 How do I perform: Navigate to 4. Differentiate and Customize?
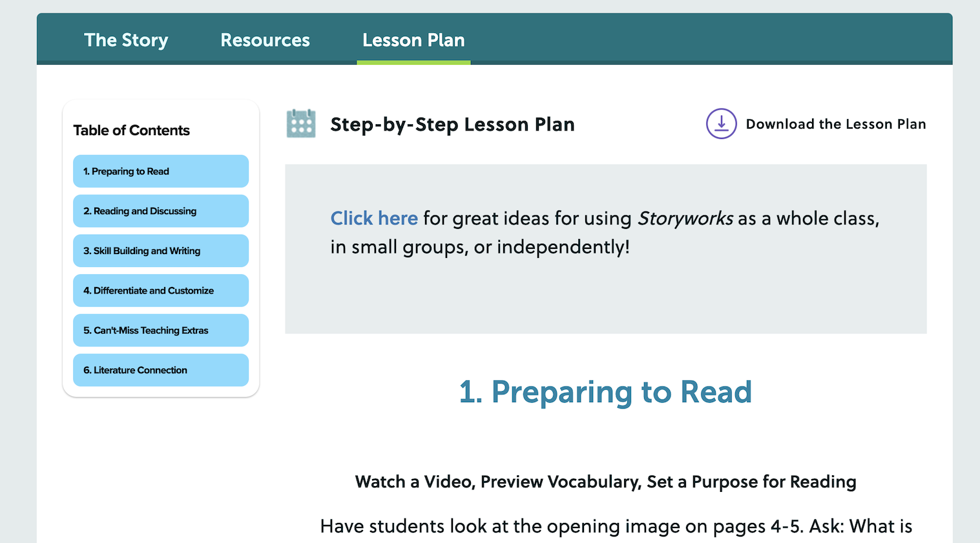point(160,291)
